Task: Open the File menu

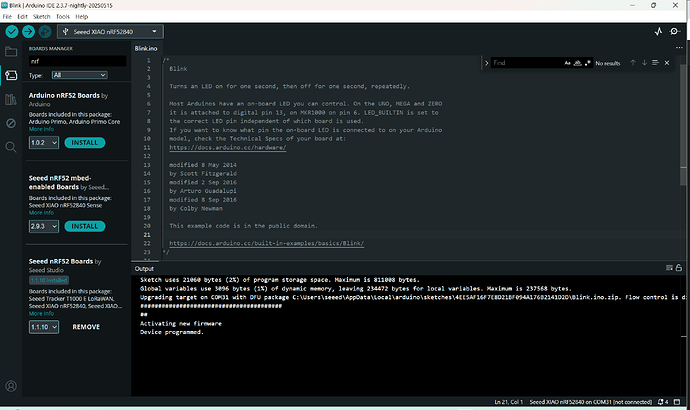Action: pyautogui.click(x=7, y=17)
